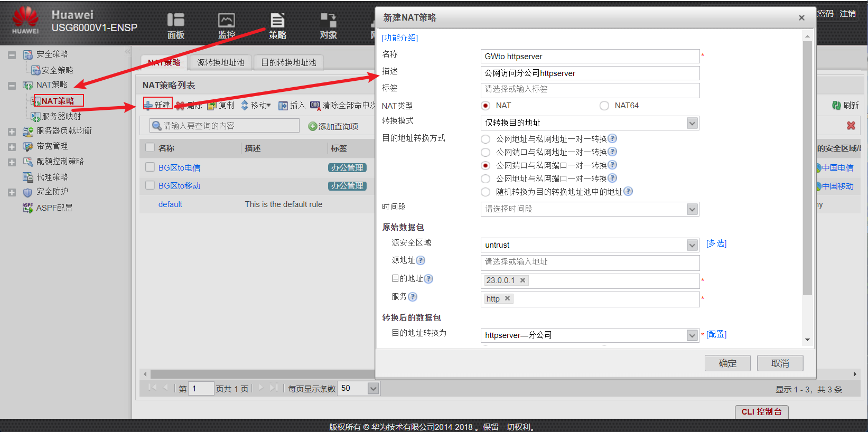Click the 复制 copy icon

click(x=212, y=106)
